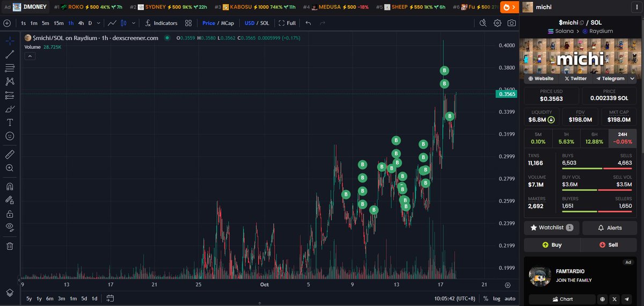644x306 pixels.
Task: Open the emoji icons tool
Action: point(10,136)
